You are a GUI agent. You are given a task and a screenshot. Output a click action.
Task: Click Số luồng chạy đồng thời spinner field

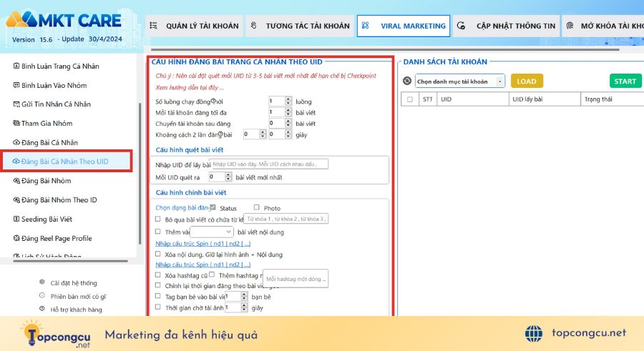(280, 101)
